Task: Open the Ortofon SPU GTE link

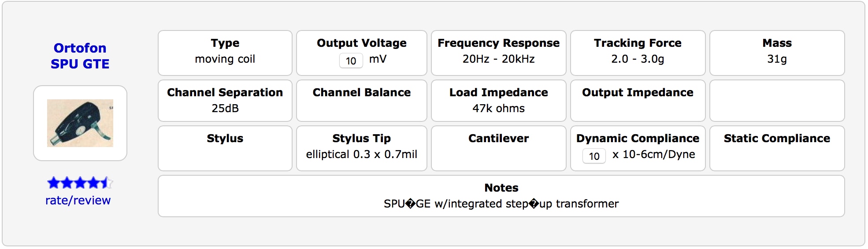Action: point(80,56)
